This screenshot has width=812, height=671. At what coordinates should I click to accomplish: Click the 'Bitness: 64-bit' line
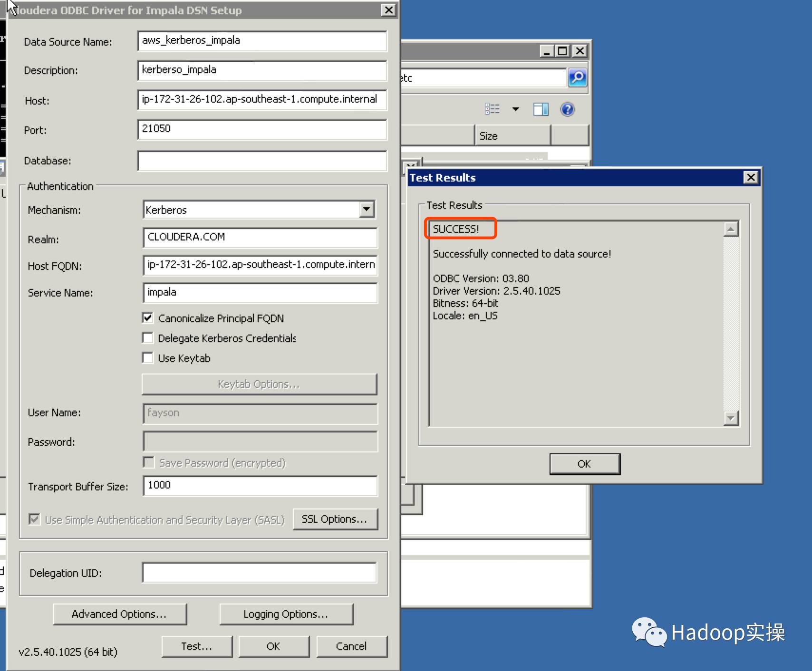tap(465, 303)
